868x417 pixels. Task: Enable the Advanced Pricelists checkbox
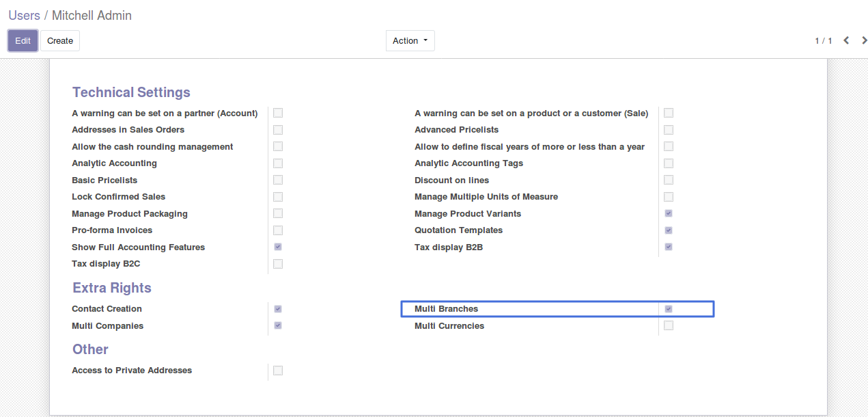coord(669,130)
